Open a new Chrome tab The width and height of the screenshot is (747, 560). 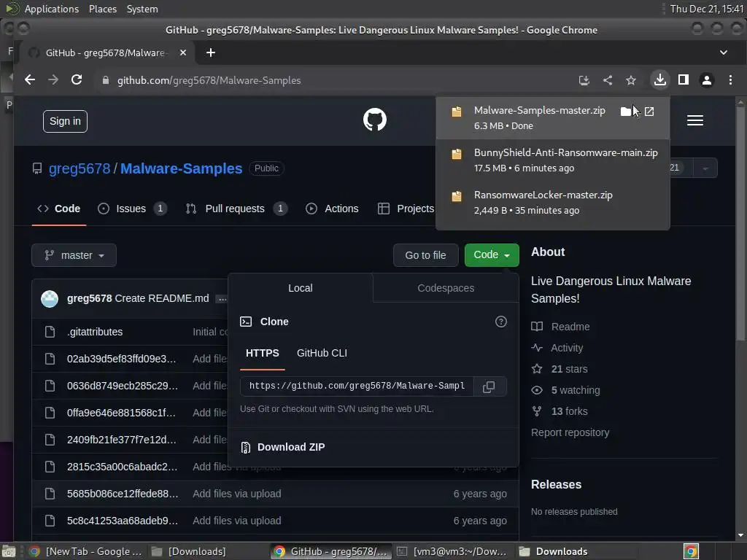(x=211, y=52)
